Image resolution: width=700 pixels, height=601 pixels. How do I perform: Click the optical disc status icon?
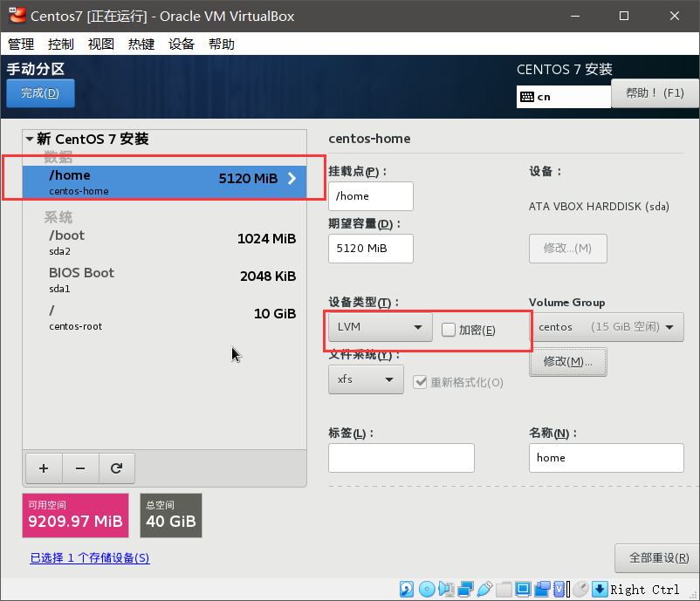point(427,589)
